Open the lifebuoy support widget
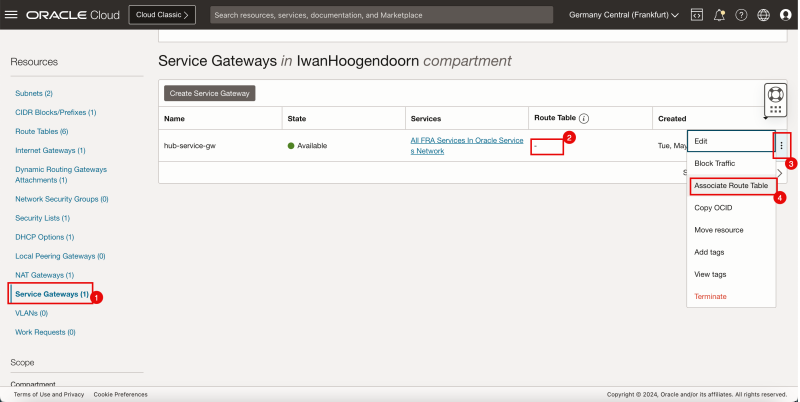The width and height of the screenshot is (800, 402). (774, 98)
